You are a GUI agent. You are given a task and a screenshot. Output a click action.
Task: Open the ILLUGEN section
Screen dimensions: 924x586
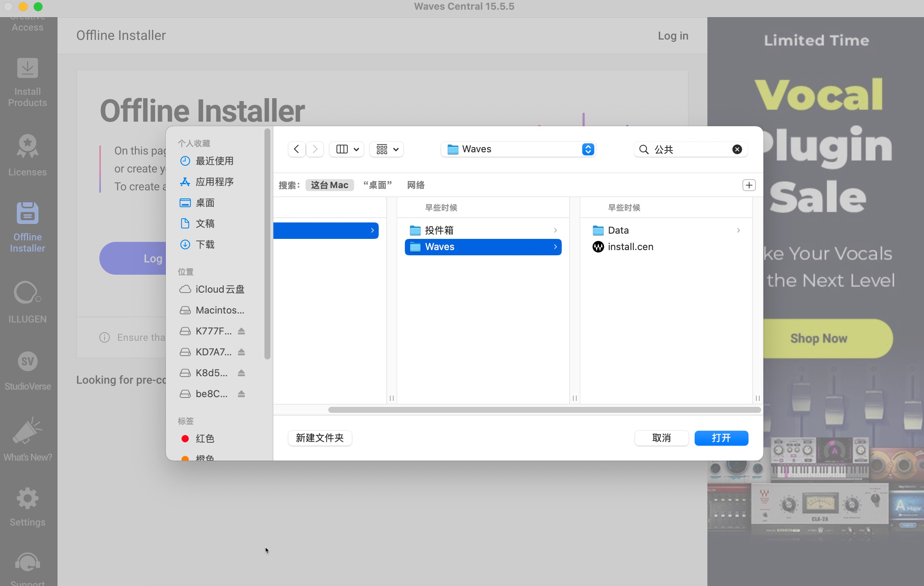pos(27,302)
